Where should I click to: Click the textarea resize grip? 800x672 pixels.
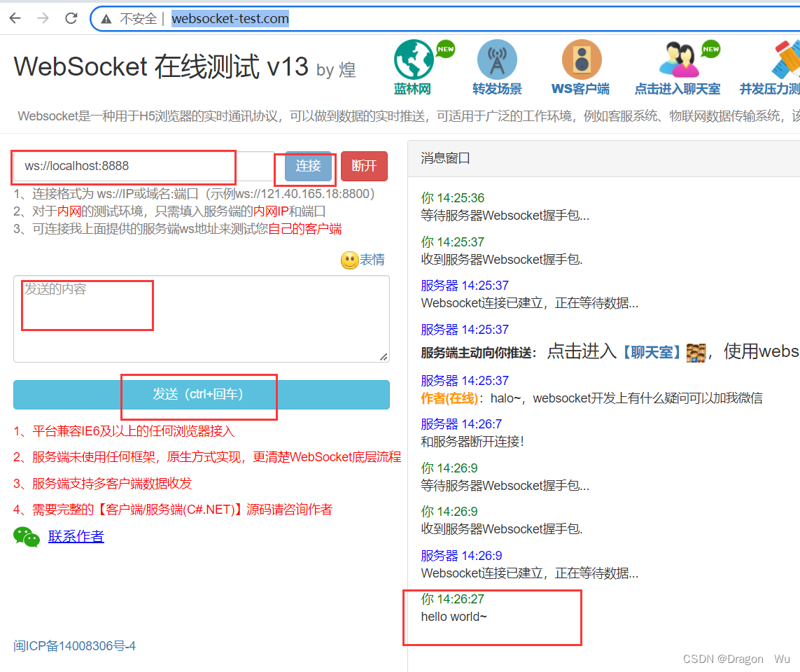384,357
